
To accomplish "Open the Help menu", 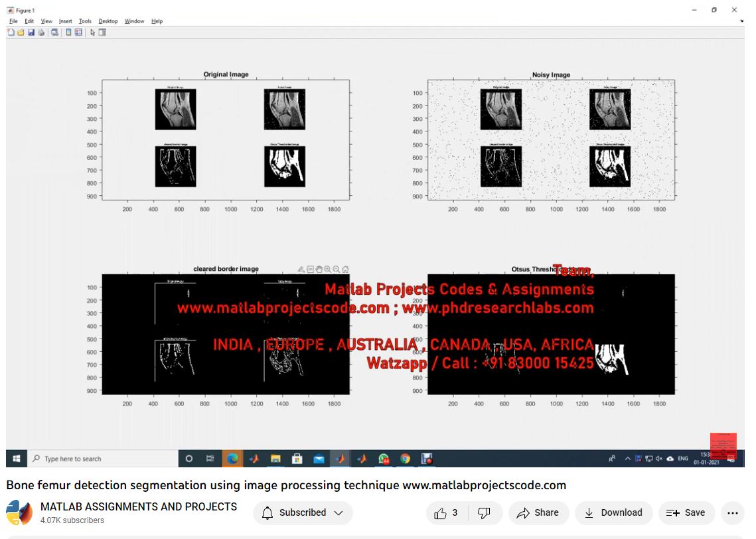I will 157,21.
